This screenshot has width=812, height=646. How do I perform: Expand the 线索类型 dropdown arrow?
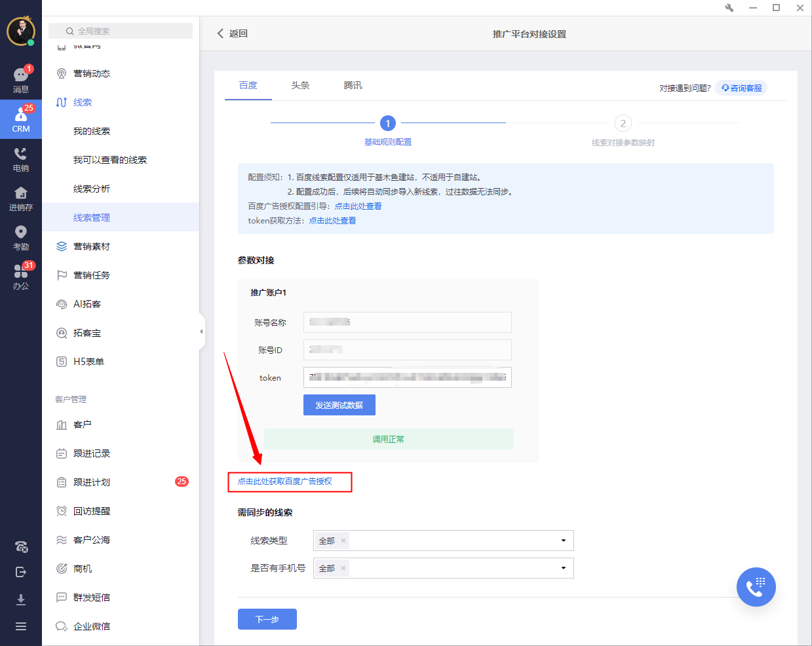point(563,541)
